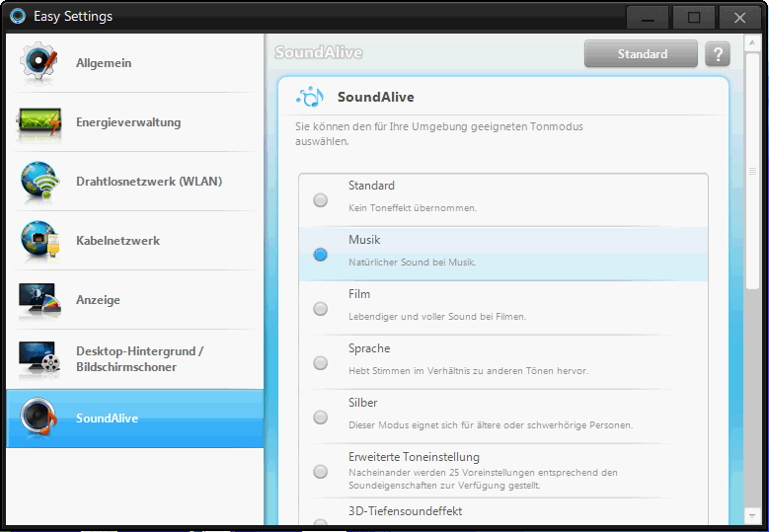Select the Musik radio button
The image size is (769, 532).
[x=320, y=255]
